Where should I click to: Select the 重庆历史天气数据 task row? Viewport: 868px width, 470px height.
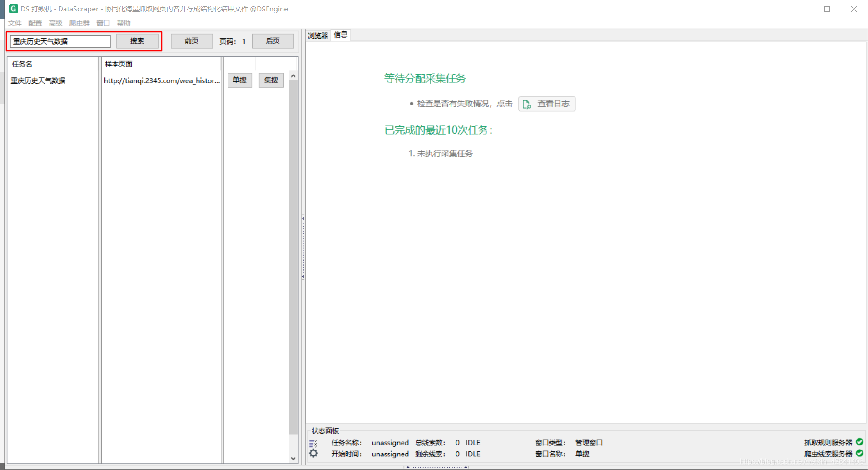pyautogui.click(x=38, y=80)
